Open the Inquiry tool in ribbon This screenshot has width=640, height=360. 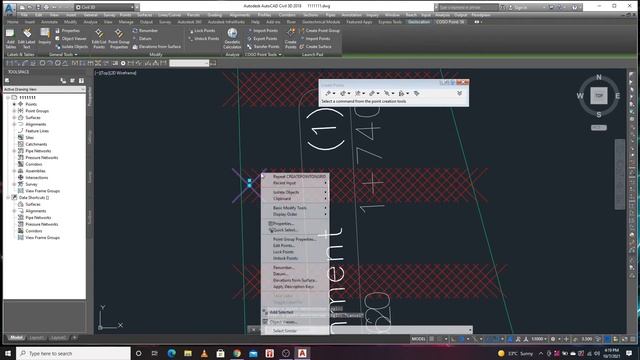(x=44, y=36)
